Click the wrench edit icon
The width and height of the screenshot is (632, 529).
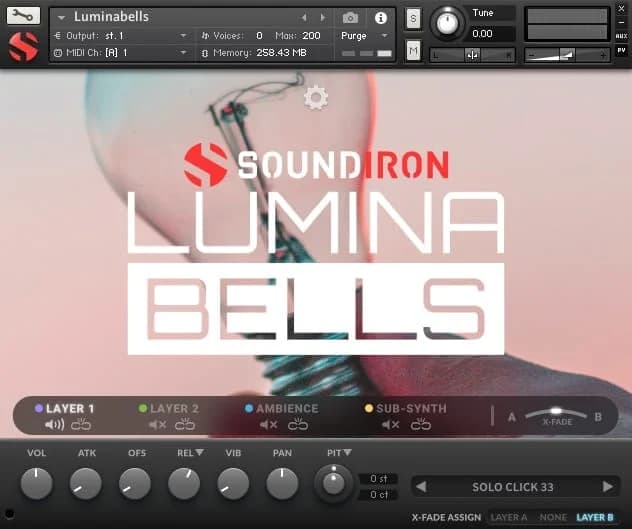[24, 16]
